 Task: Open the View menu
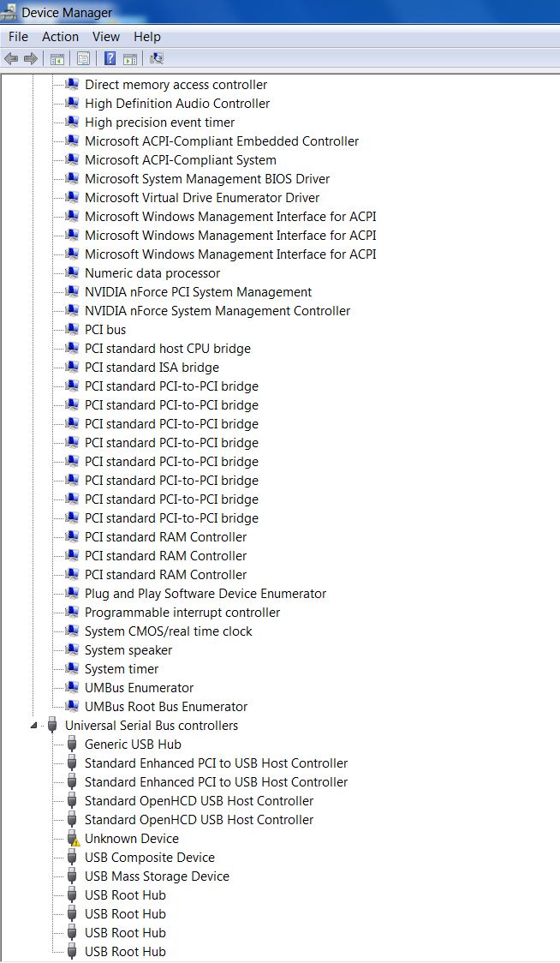(x=106, y=37)
